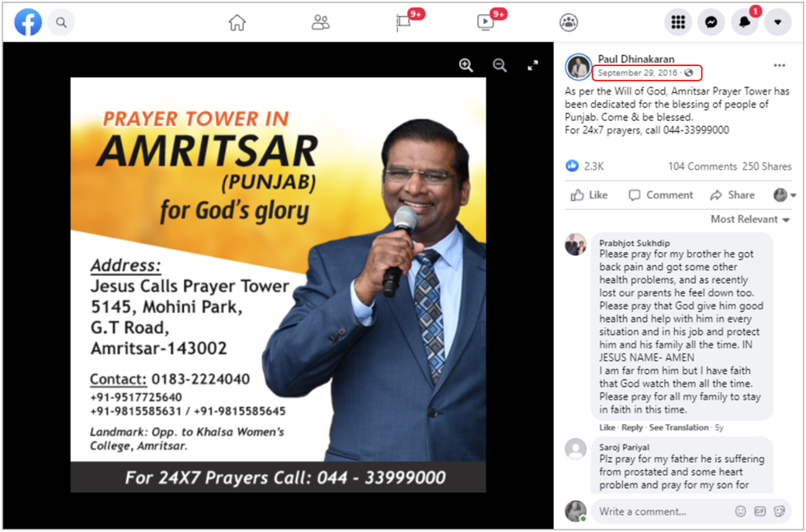Image resolution: width=806 pixels, height=532 pixels.
Task: Open Most Relevant comment sorting dropdown
Action: coord(750,219)
